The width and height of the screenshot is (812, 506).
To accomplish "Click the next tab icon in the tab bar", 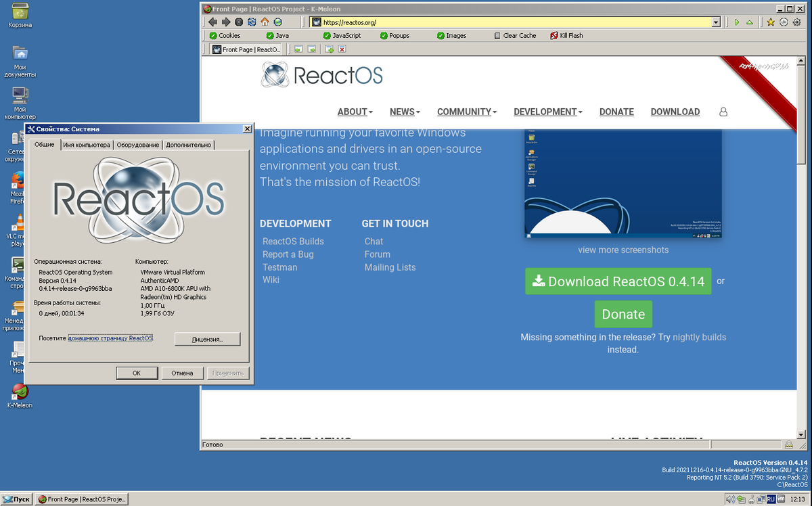I will tap(311, 49).
